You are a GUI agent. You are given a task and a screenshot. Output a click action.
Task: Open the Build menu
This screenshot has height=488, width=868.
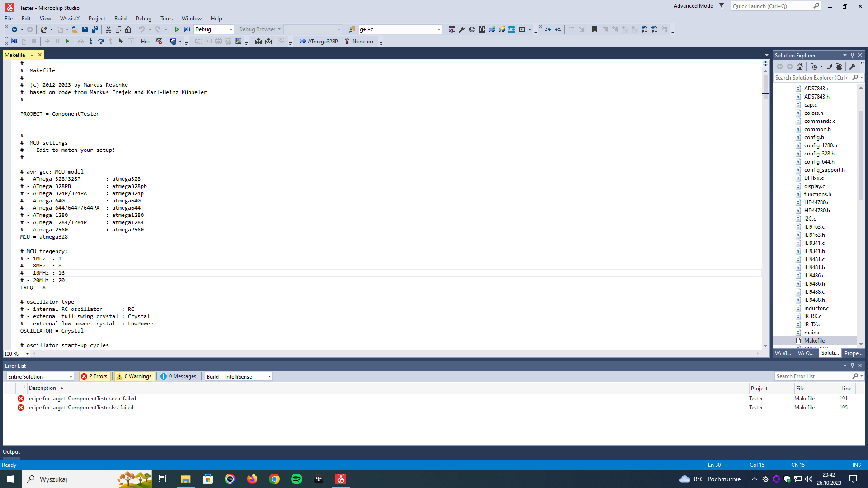pyautogui.click(x=120, y=19)
